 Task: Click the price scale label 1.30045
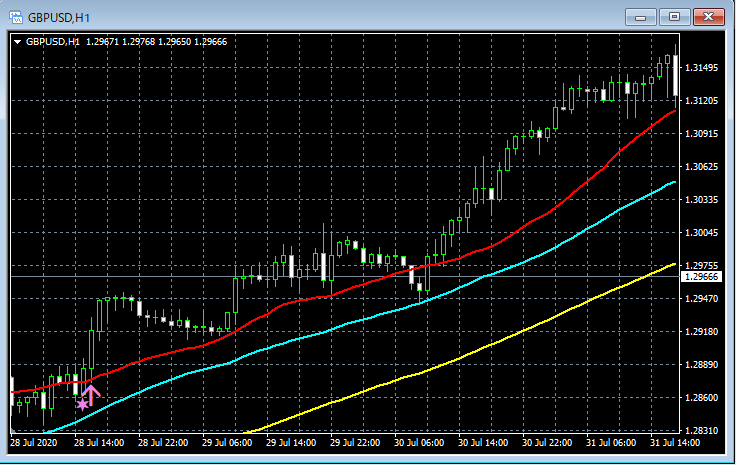[701, 233]
